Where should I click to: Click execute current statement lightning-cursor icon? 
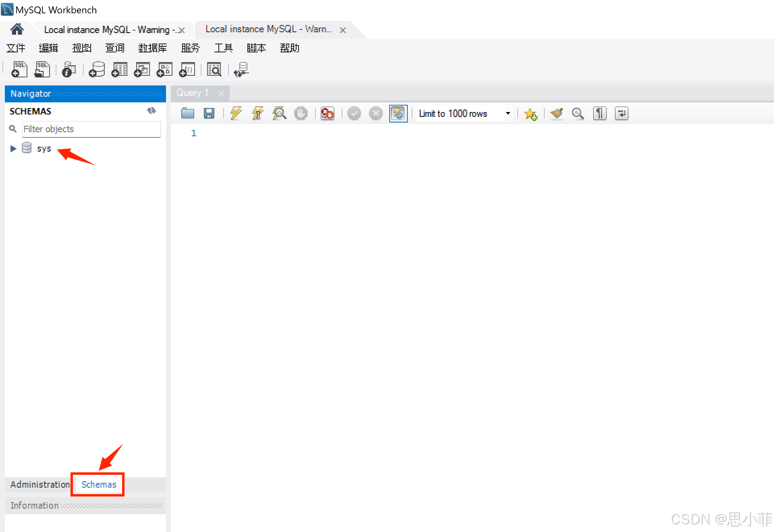pyautogui.click(x=257, y=114)
